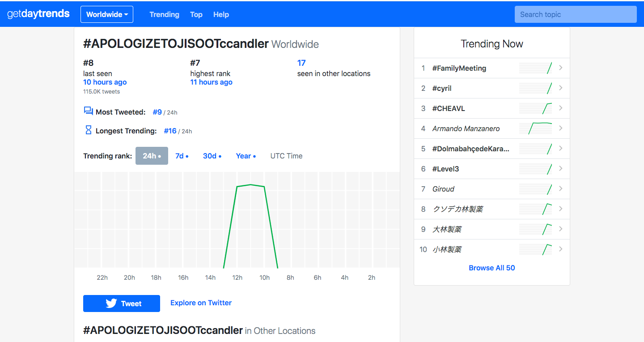Screen dimensions: 644x342
Task: Click the blue Tweet button
Action: tap(122, 304)
